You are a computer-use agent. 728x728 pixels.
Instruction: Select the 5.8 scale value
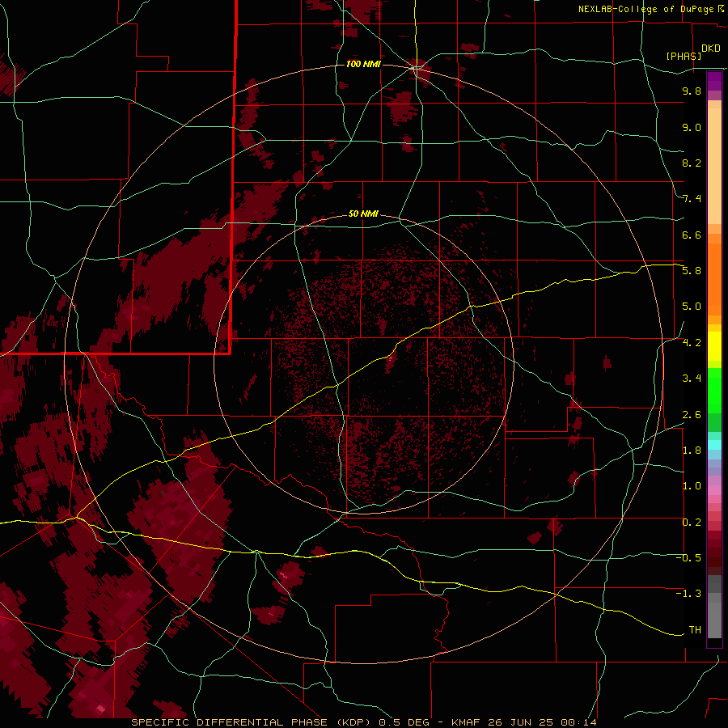pyautogui.click(x=692, y=271)
